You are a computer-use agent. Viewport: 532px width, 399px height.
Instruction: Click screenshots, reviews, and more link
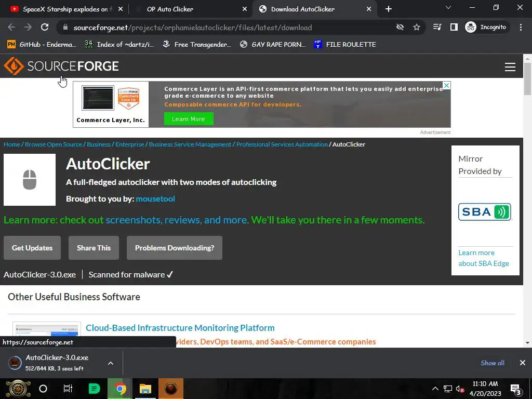click(177, 220)
